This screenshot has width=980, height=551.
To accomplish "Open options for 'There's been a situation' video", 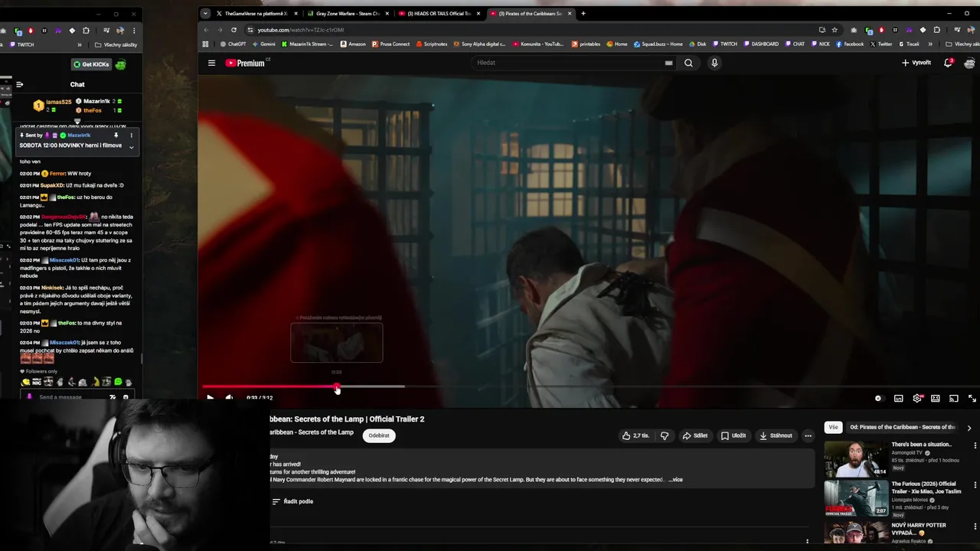I will coord(975,445).
